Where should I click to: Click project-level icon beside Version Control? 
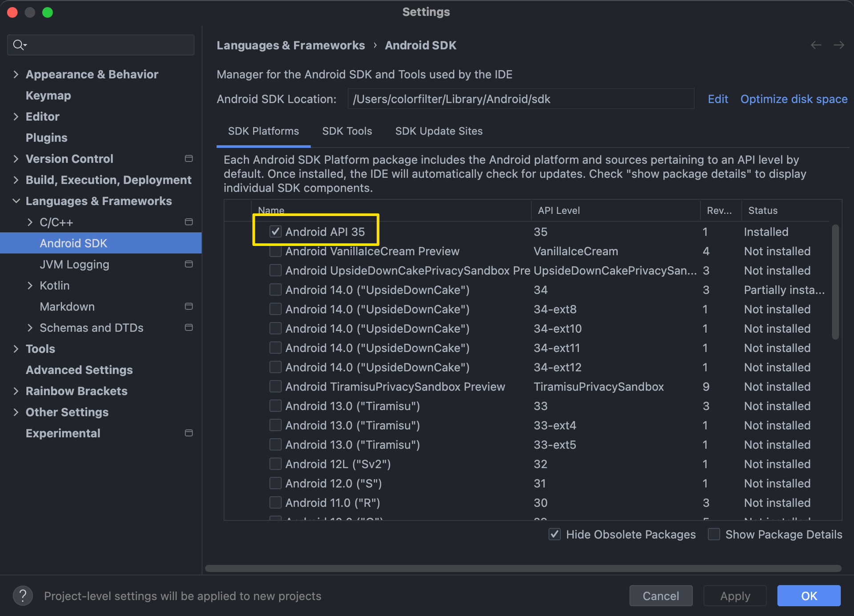pyautogui.click(x=189, y=159)
